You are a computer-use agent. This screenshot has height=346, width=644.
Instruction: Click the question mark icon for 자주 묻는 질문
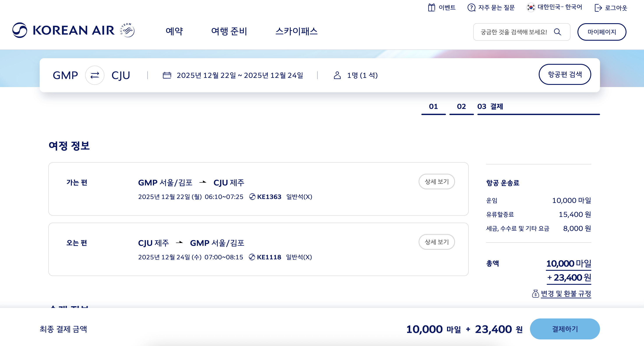(x=471, y=7)
